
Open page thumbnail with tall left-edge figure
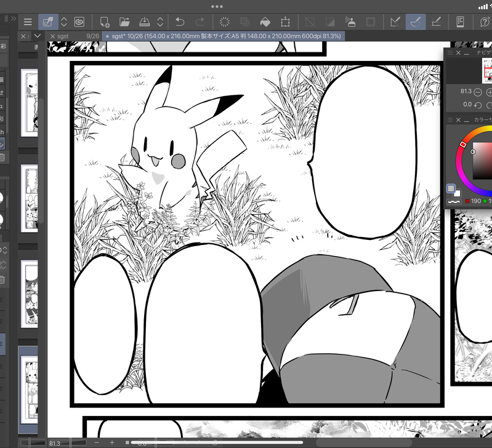(x=29, y=103)
